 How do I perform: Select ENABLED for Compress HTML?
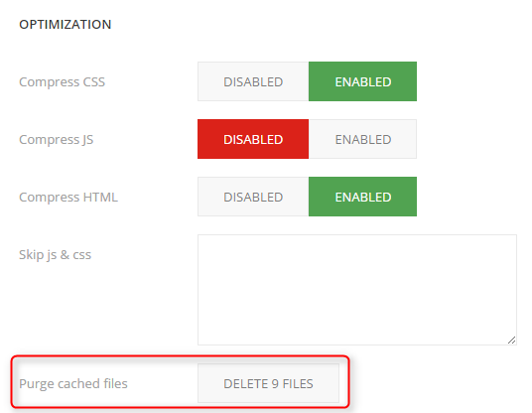(x=362, y=197)
